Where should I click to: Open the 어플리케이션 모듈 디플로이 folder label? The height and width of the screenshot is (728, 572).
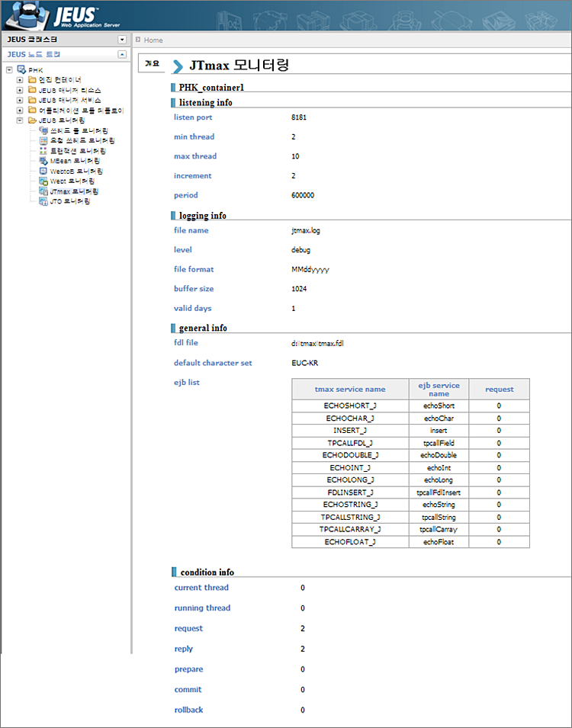pyautogui.click(x=81, y=111)
